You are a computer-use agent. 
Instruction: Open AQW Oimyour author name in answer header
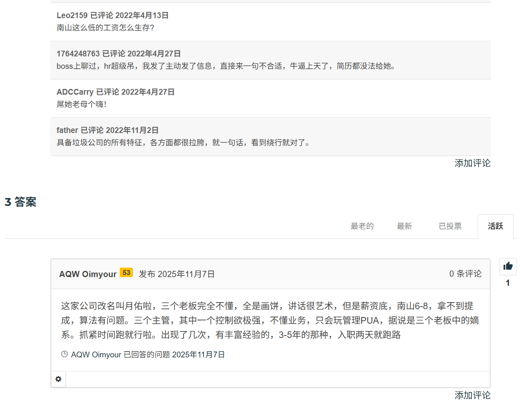coord(88,274)
